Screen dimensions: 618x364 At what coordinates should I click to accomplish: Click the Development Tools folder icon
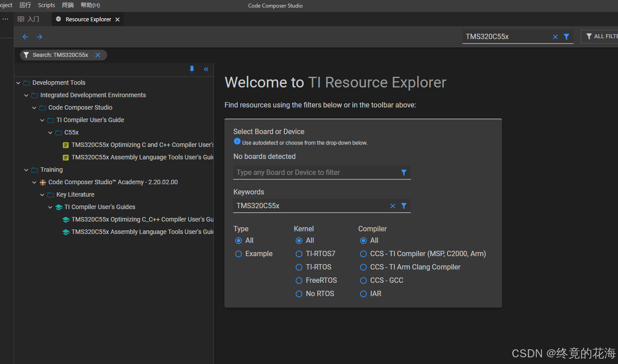click(x=27, y=83)
